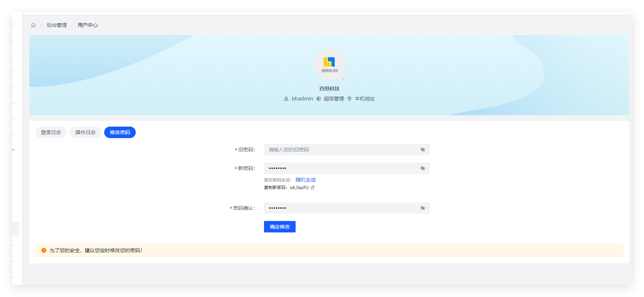This screenshot has width=644, height=297.
Task: Copy the generated password with the copy icon
Action: click(x=312, y=188)
